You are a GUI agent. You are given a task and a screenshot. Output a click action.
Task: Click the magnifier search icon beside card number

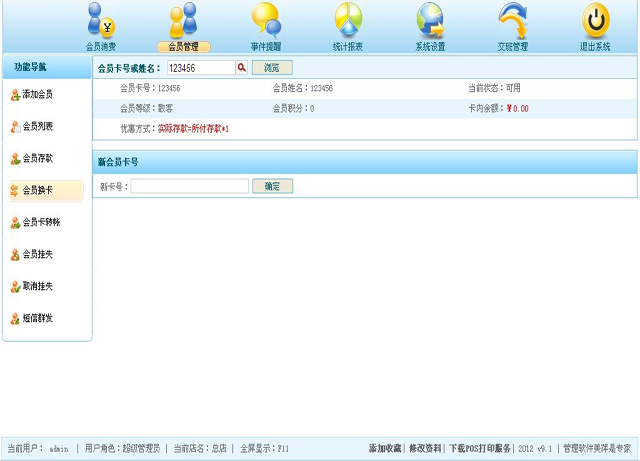click(241, 68)
